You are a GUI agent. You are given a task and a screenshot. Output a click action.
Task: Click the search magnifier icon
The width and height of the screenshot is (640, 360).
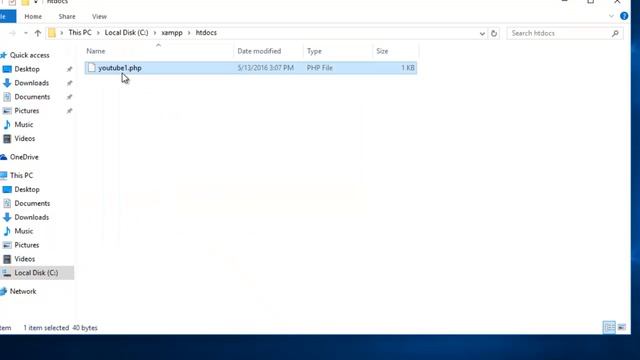coord(616,33)
